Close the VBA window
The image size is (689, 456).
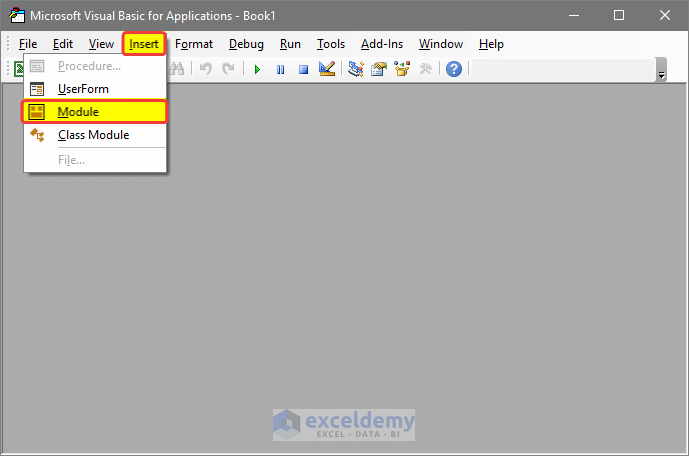point(664,15)
